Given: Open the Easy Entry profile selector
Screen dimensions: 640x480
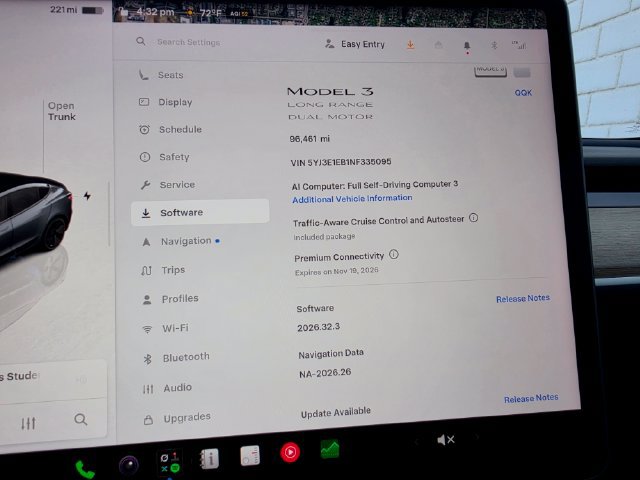Looking at the screenshot, I should coord(355,44).
